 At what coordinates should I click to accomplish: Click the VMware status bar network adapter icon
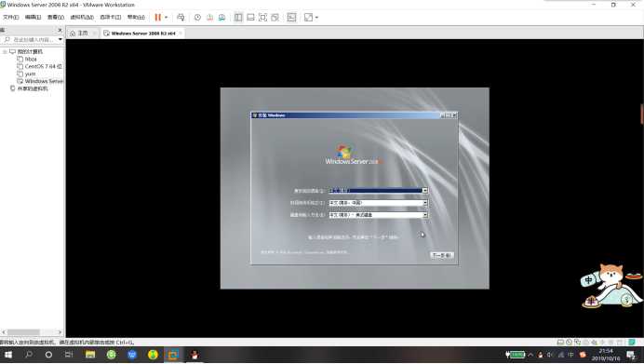pos(578,342)
